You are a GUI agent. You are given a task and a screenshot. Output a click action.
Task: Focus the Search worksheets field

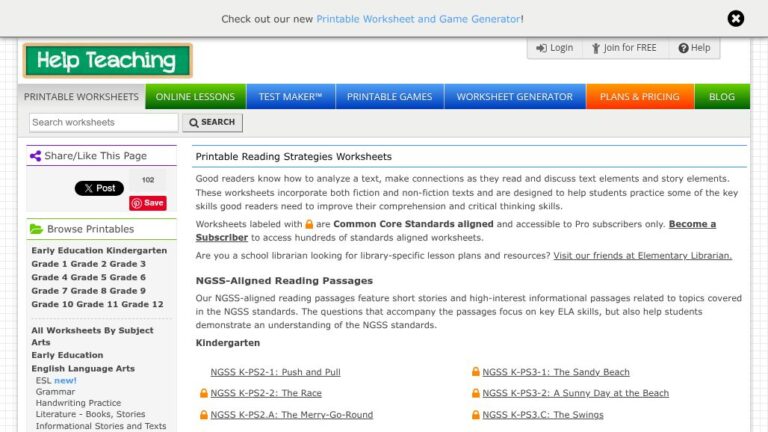103,122
